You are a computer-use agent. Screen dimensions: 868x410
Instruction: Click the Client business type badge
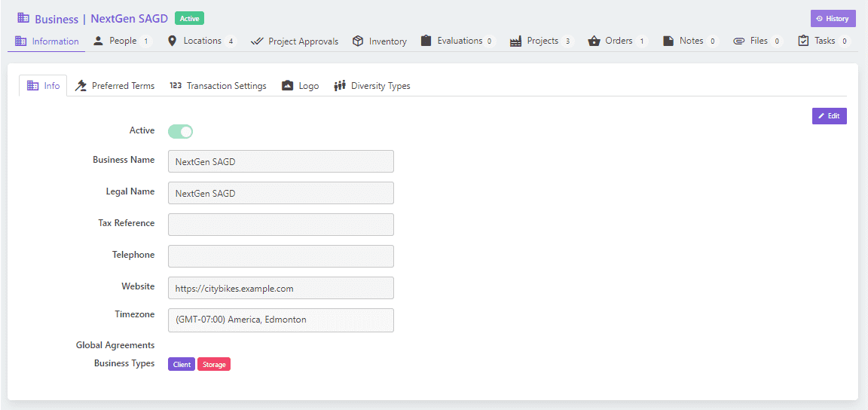[182, 365]
